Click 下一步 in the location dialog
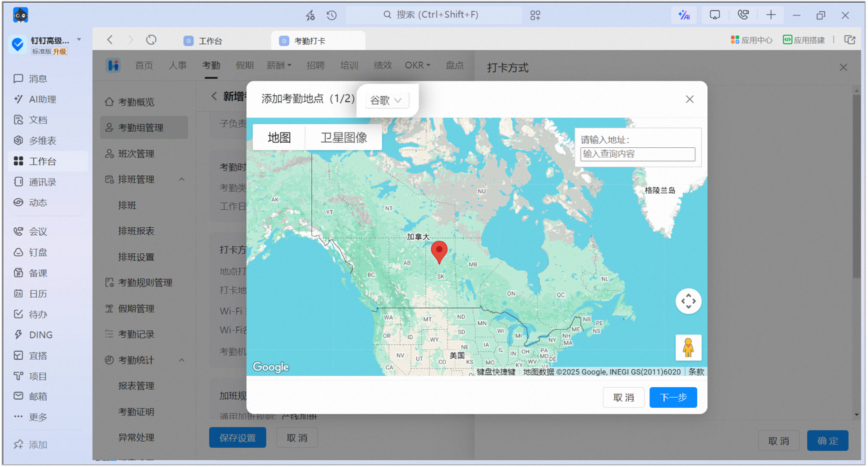This screenshot has width=868, height=467. click(x=673, y=397)
